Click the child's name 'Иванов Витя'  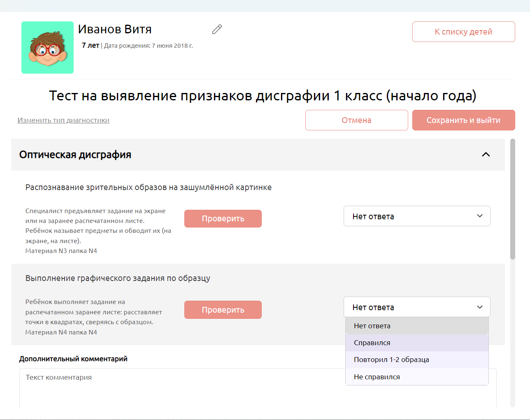(115, 29)
